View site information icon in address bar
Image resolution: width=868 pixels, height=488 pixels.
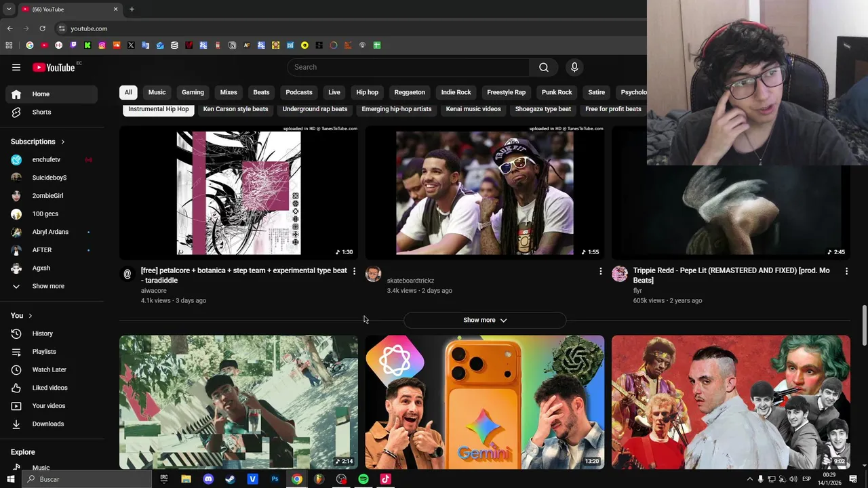pyautogui.click(x=62, y=28)
